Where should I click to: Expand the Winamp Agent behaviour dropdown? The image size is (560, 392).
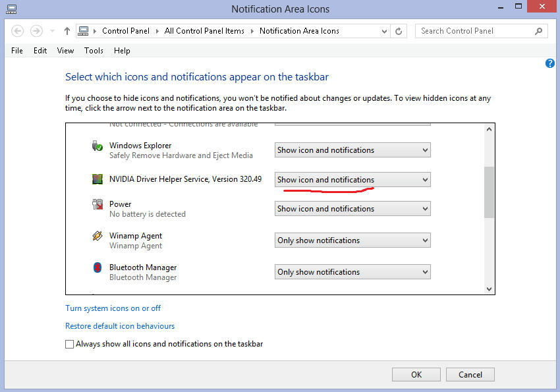tap(352, 240)
